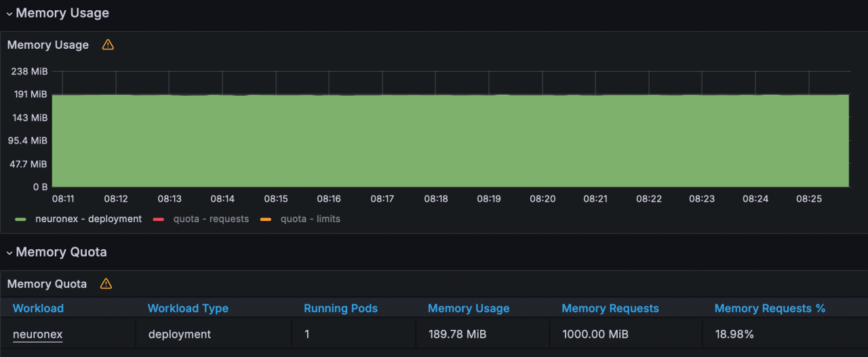Viewport: 868px width, 357px height.
Task: Sort table by Workload column
Action: (x=38, y=308)
